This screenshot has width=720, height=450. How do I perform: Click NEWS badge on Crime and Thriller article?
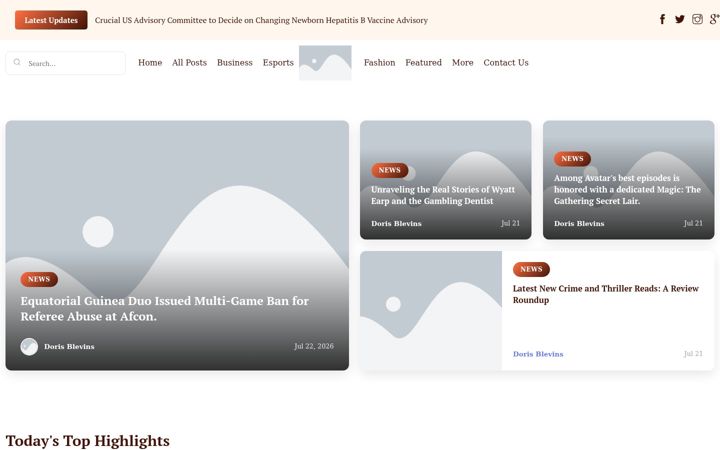click(x=531, y=269)
